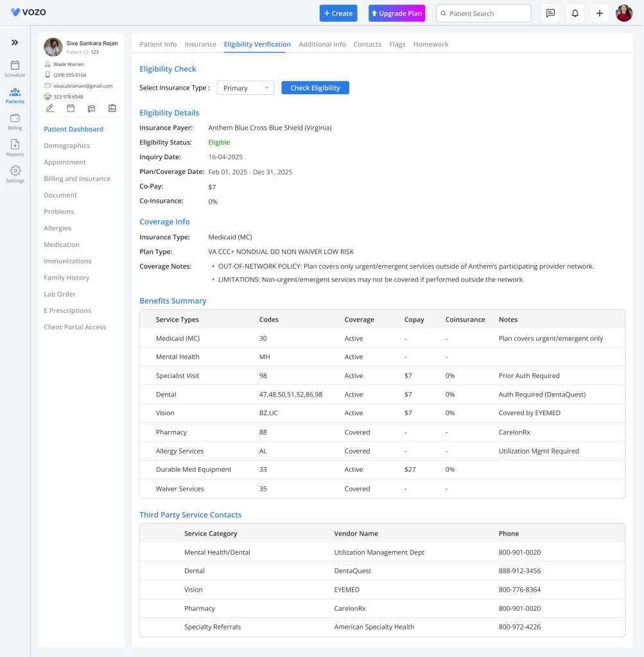Click the phone icon by (209) 555-0104
This screenshot has width=644, height=657.
point(48,74)
